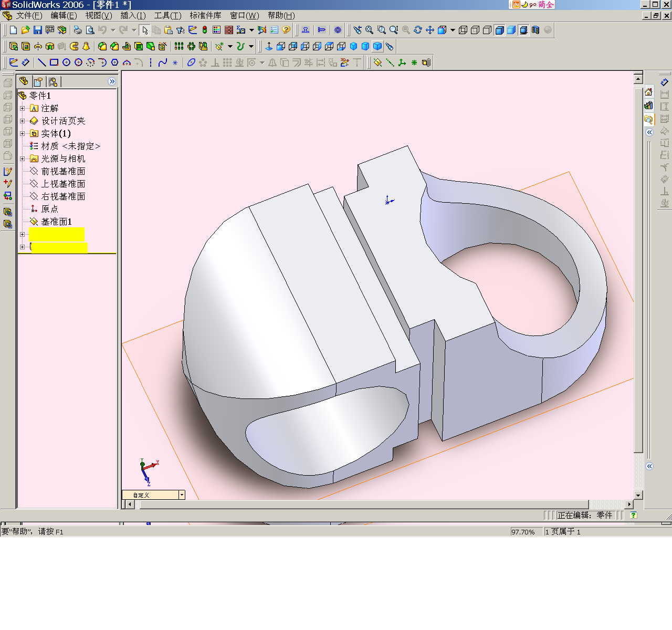Open the View Orientation dropdown arrow
Screen dimensions: 672x630
coord(453,30)
